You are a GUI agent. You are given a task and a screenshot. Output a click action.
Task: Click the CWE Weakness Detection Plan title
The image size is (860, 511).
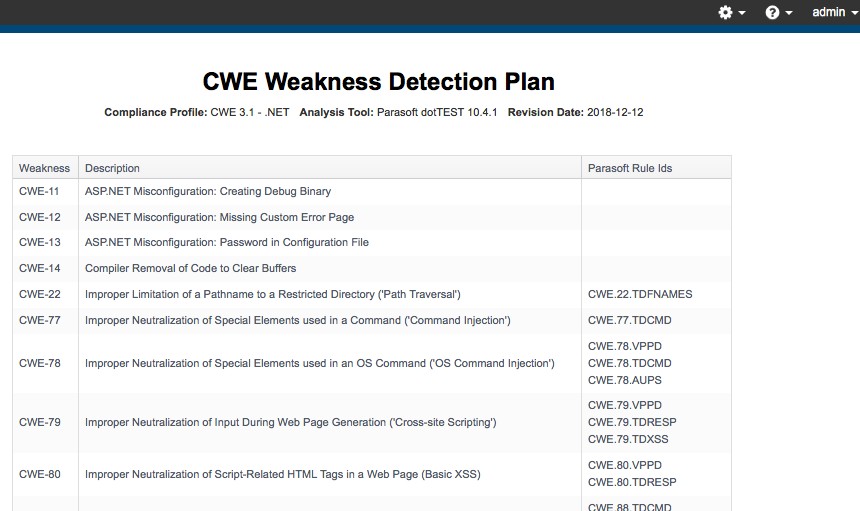tap(378, 82)
